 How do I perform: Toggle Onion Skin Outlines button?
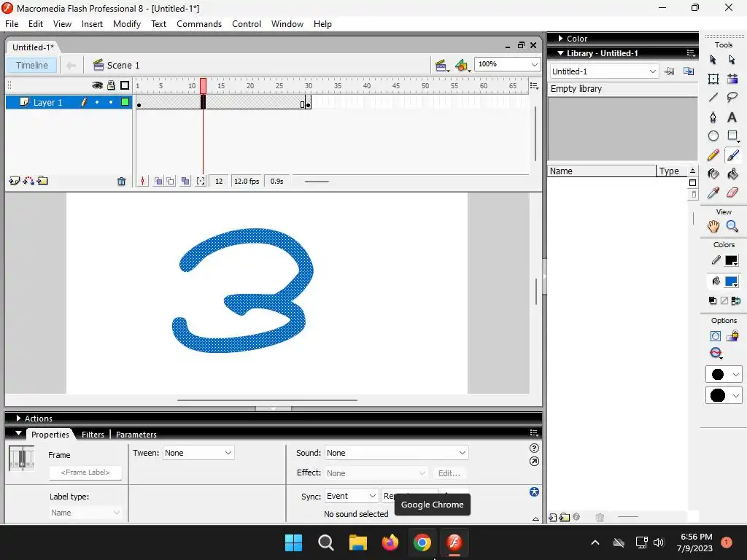pyautogui.click(x=170, y=181)
